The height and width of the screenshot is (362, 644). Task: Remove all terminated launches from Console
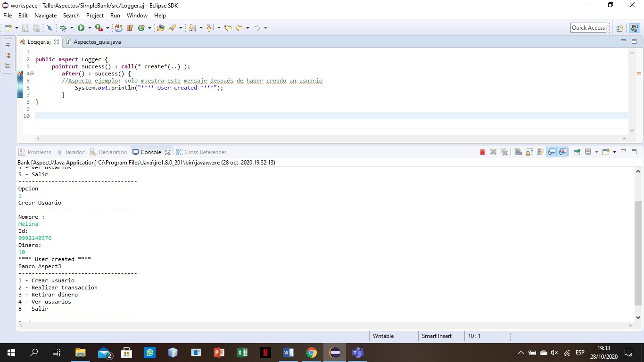pyautogui.click(x=504, y=152)
